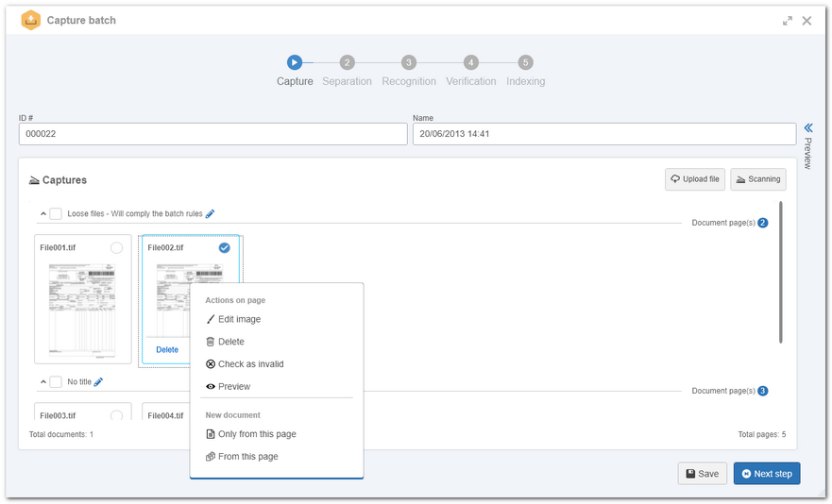Click the Verification step label

pyautogui.click(x=470, y=81)
